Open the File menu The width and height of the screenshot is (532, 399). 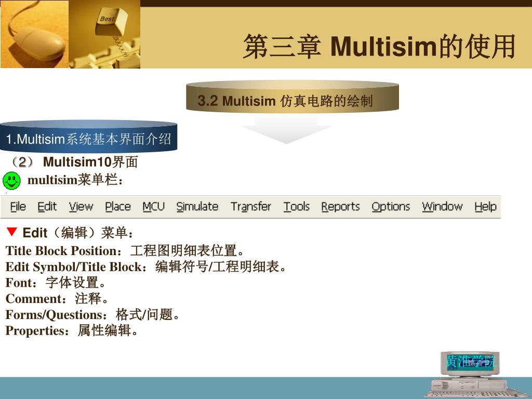pyautogui.click(x=18, y=206)
